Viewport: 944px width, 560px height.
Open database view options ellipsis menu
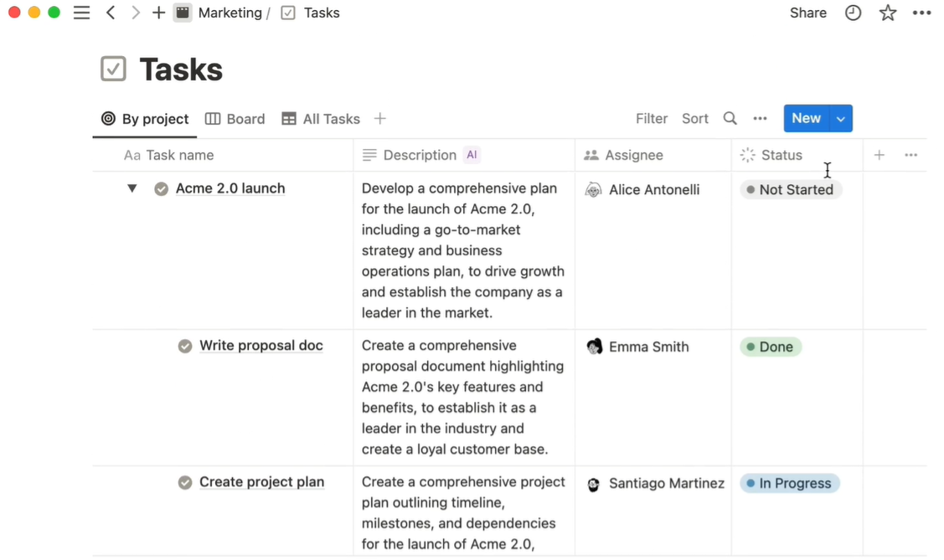tap(760, 119)
